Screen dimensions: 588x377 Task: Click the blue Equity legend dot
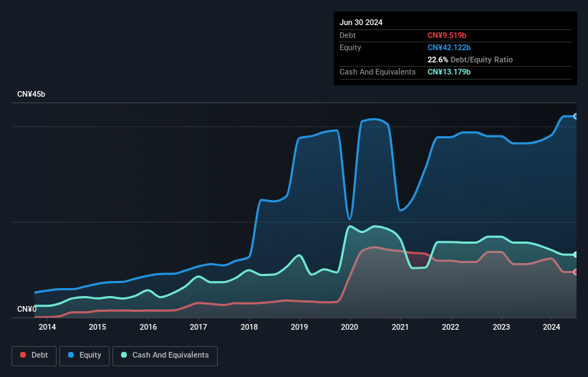click(71, 355)
